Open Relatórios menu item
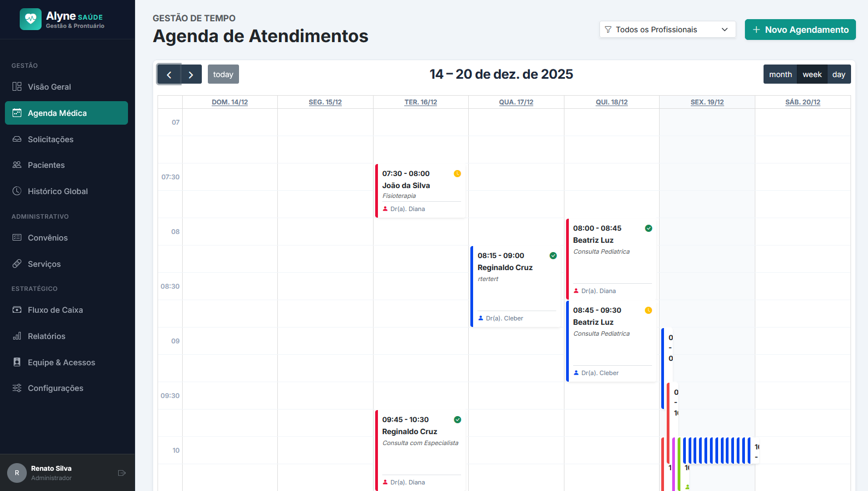 point(66,336)
